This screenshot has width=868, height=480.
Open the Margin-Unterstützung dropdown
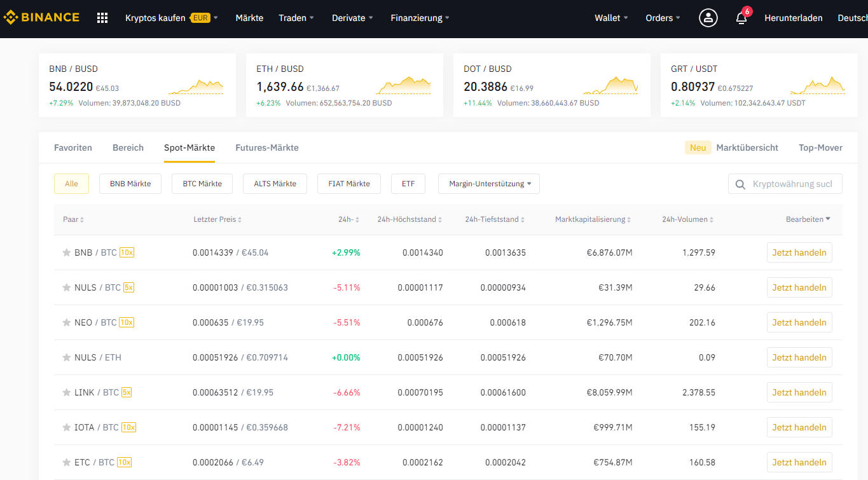(489, 184)
